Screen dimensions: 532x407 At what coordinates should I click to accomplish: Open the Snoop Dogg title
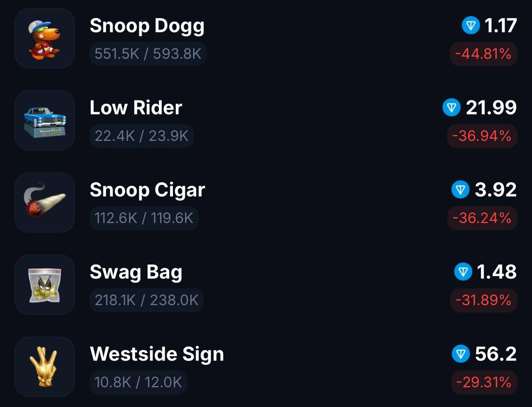coord(147,26)
